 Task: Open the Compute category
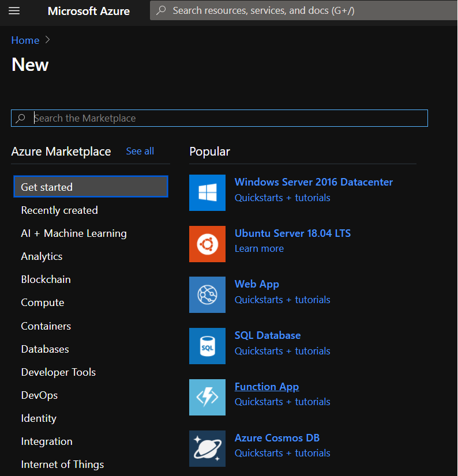tap(43, 303)
